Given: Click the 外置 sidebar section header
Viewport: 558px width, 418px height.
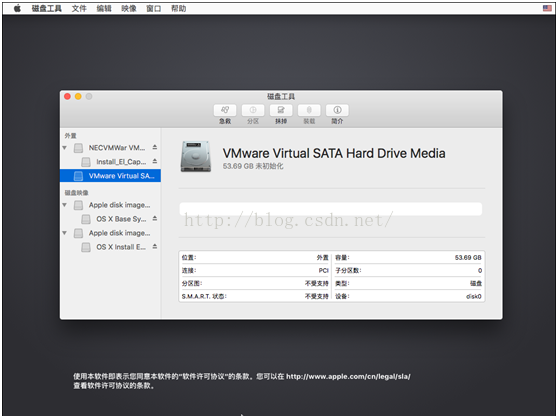Looking at the screenshot, I should point(70,136).
